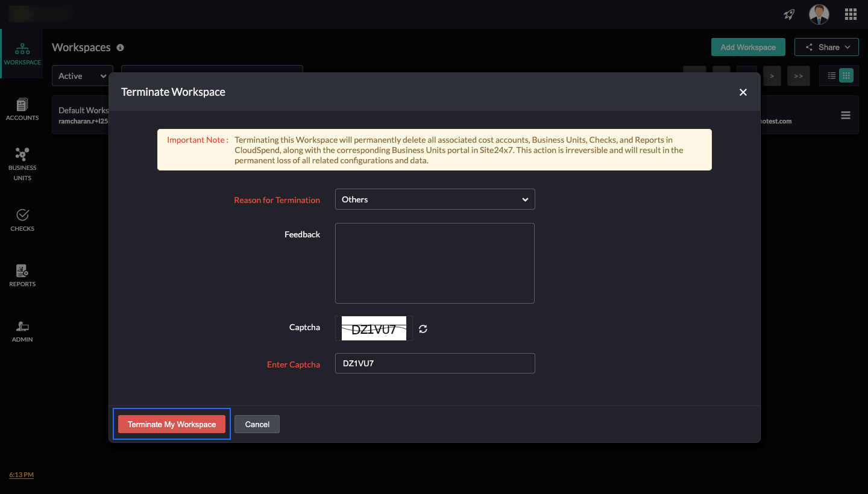
Task: Open the Share dropdown
Action: coord(826,47)
